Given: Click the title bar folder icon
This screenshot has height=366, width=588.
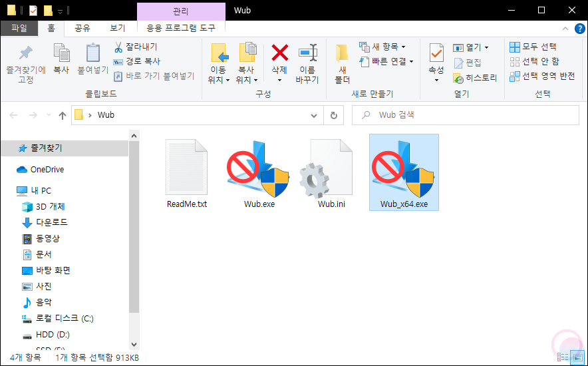Looking at the screenshot, I should (x=11, y=11).
